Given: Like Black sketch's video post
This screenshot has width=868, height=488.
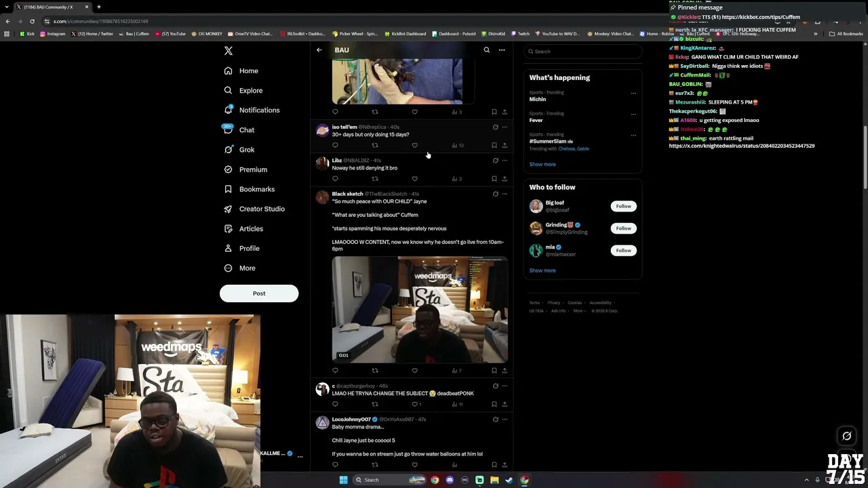Looking at the screenshot, I should point(415,371).
